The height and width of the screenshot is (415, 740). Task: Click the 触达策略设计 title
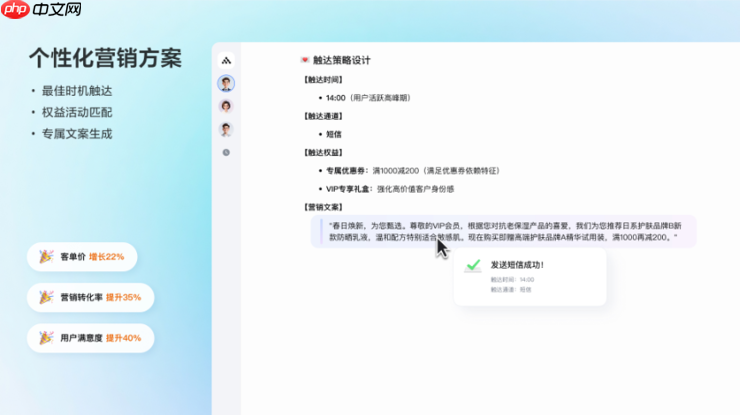click(342, 60)
